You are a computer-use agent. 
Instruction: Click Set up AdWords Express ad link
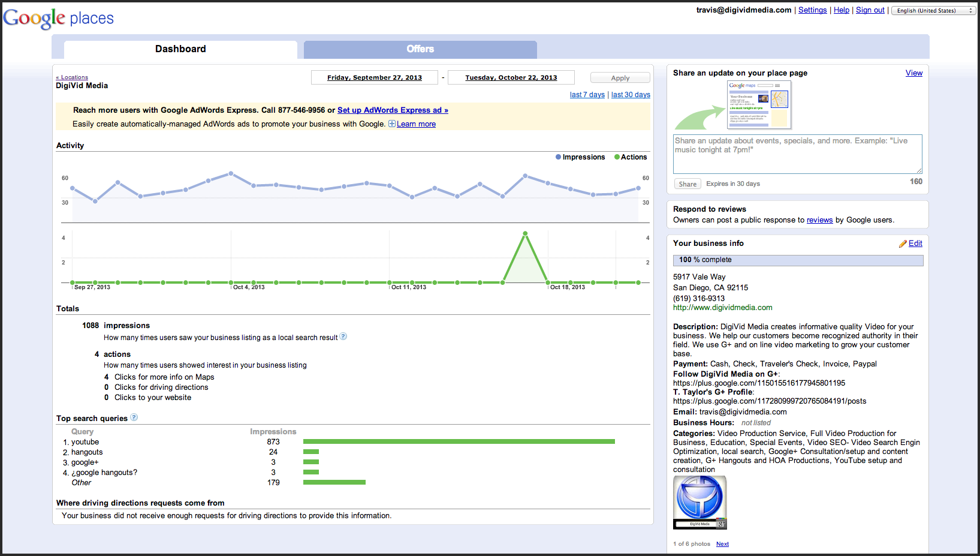393,110
